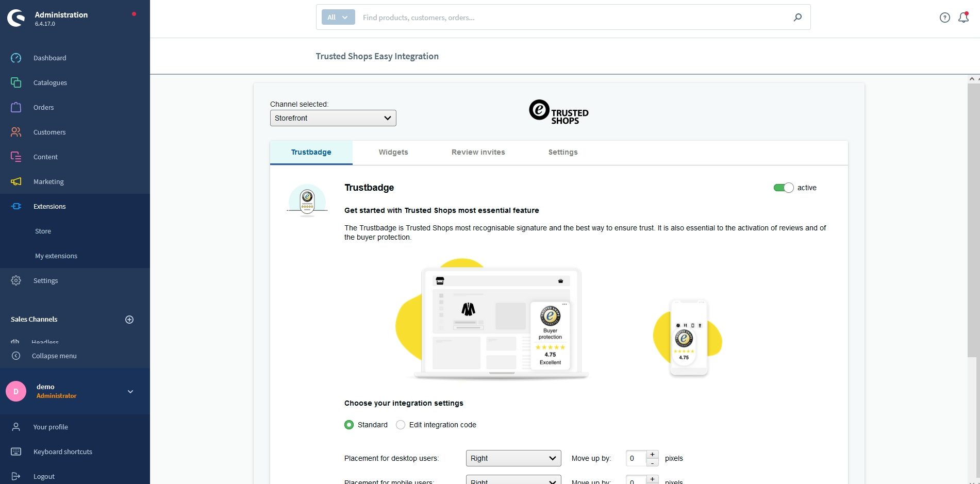Click the Keyboard shortcuts keyboard icon

16,452
